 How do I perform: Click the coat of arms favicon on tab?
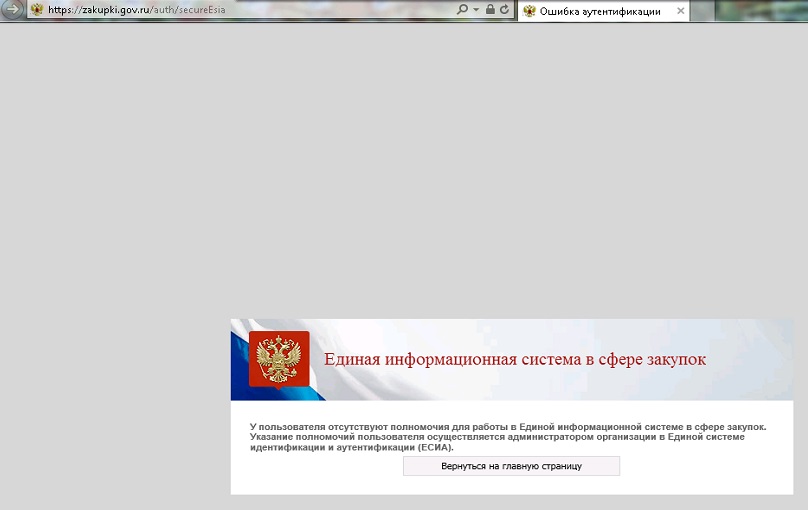coord(529,12)
